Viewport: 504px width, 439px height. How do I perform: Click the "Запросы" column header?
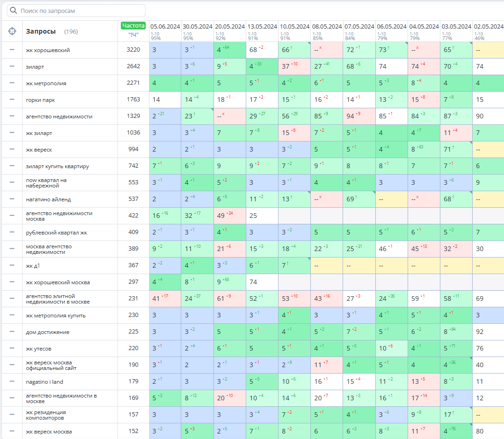coord(41,31)
